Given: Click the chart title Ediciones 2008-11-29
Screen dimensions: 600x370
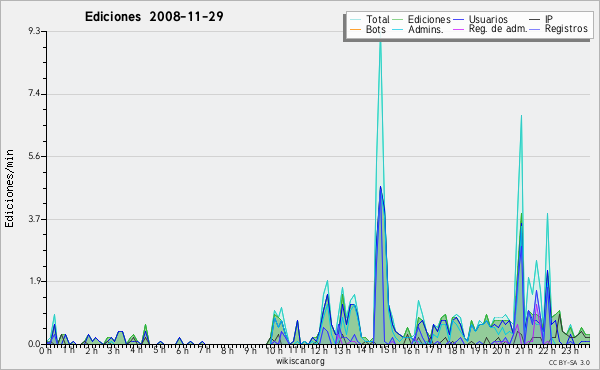Looking at the screenshot, I should [x=154, y=16].
